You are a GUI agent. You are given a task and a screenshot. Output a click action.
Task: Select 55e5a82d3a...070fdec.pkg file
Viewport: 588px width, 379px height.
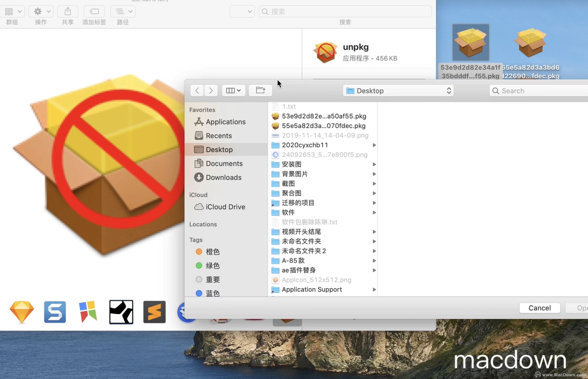[324, 125]
